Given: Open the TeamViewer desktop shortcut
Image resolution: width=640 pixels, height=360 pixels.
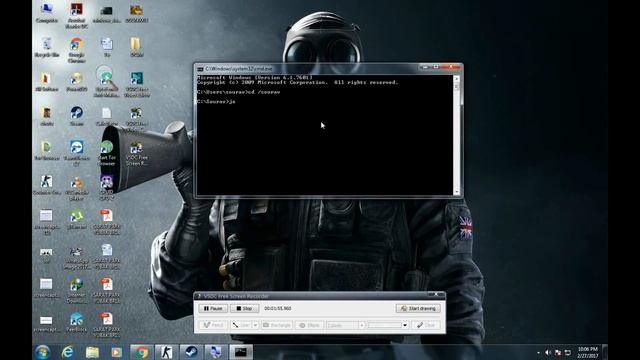Looking at the screenshot, I should point(76,154).
